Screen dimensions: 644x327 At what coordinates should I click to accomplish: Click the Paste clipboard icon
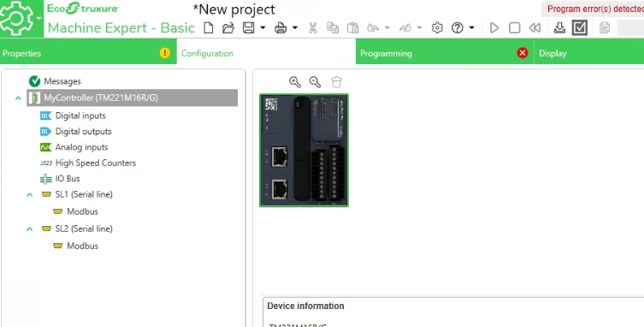[x=353, y=28]
